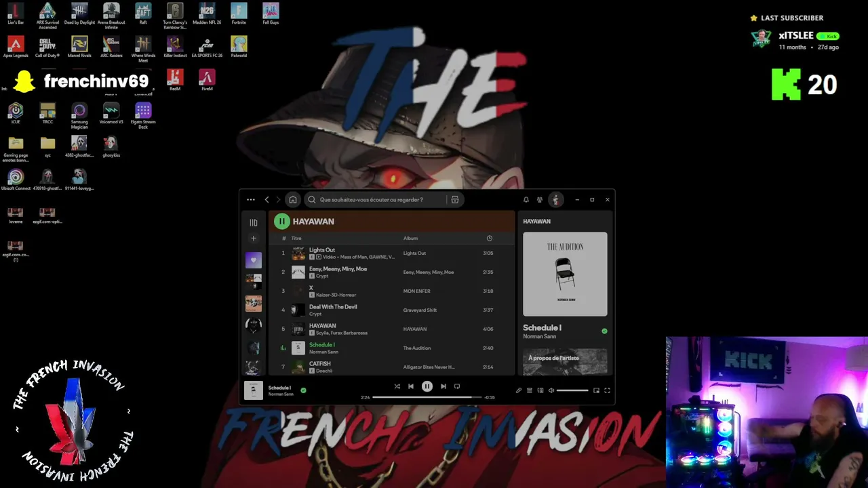Toggle the repeat mode
The image size is (868, 488).
click(457, 386)
